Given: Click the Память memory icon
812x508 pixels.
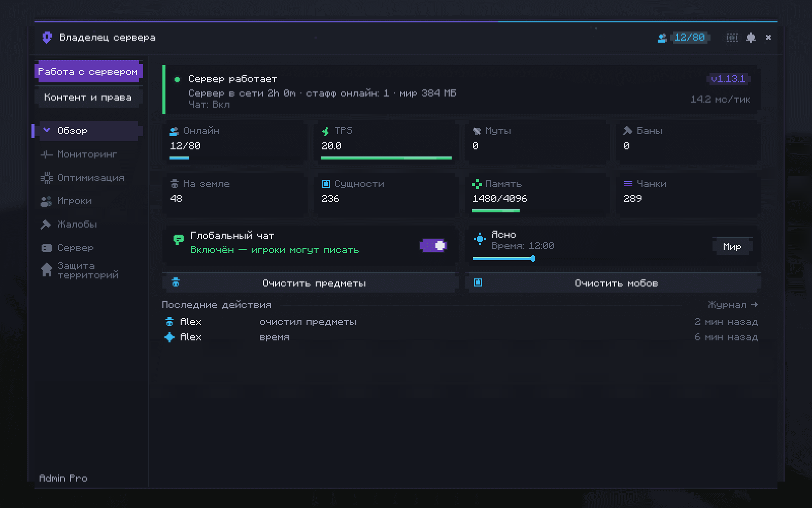Looking at the screenshot, I should click(x=477, y=184).
